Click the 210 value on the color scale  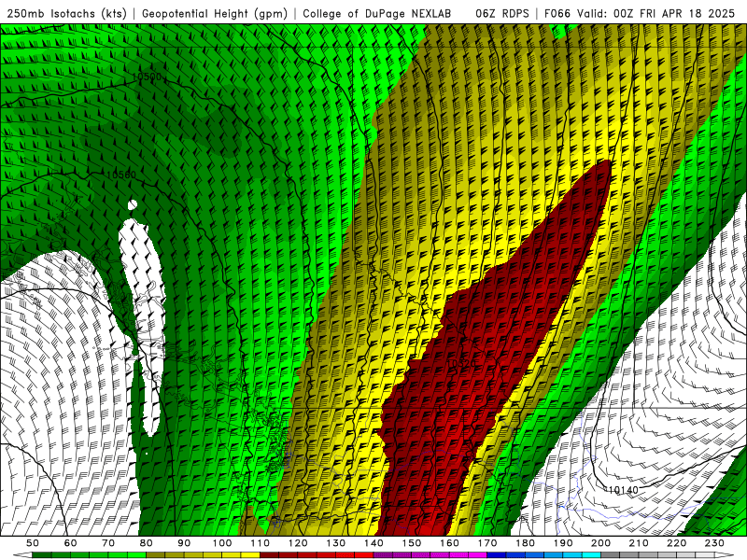point(639,543)
